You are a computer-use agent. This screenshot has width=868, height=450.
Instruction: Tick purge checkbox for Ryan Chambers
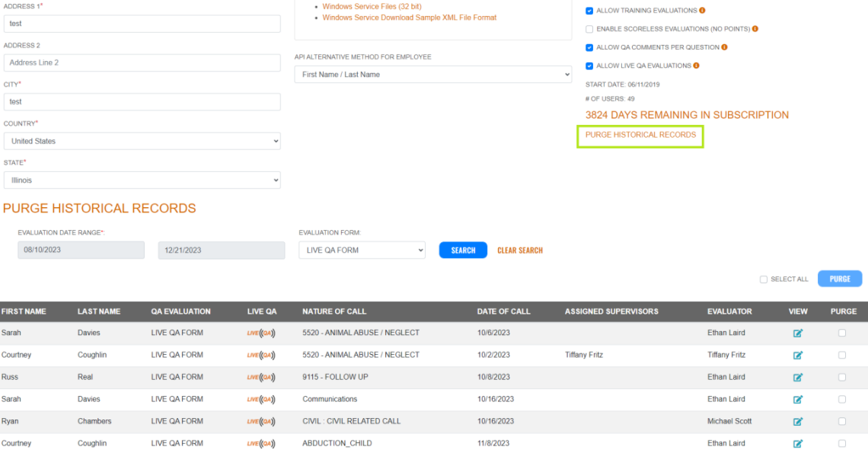click(842, 421)
